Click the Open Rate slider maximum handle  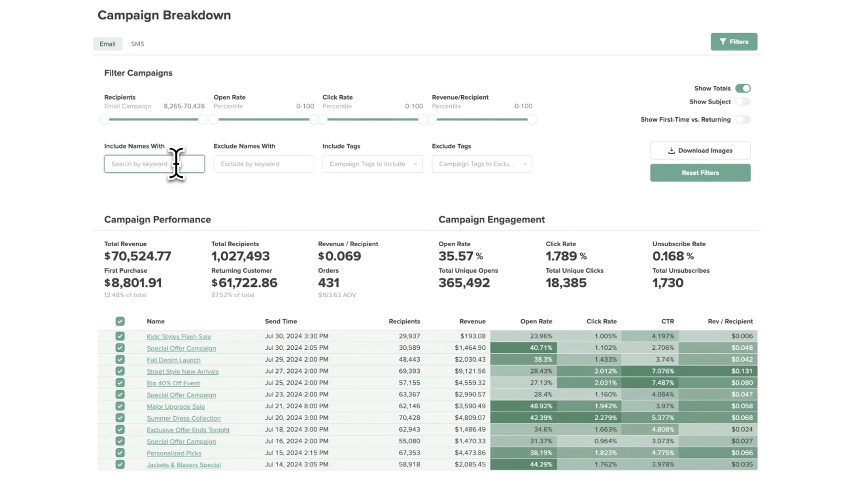pos(314,119)
